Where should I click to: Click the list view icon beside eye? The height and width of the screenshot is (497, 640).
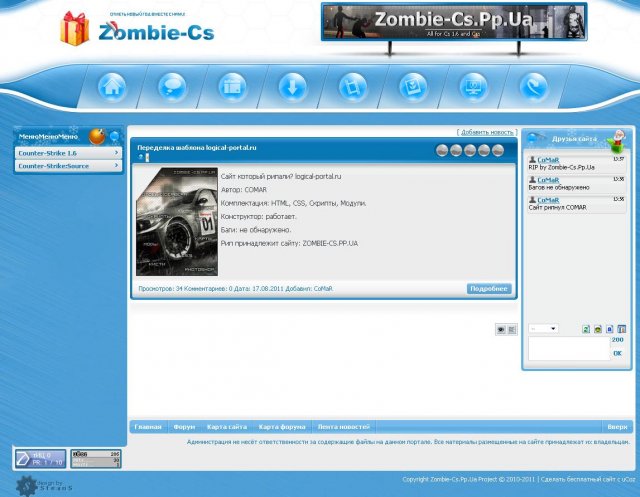512,329
